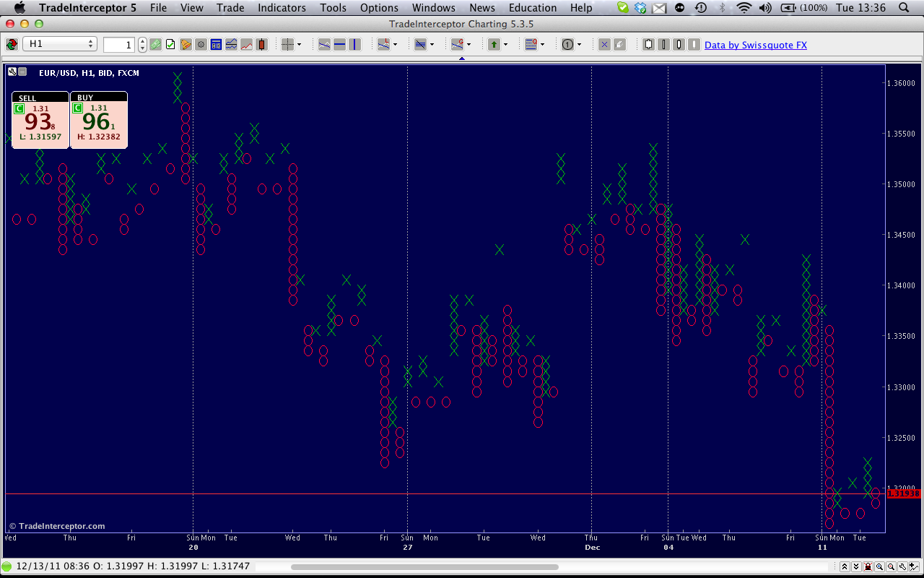This screenshot has height=578, width=924.
Task: Open chart settings gear icon
Action: point(201,45)
